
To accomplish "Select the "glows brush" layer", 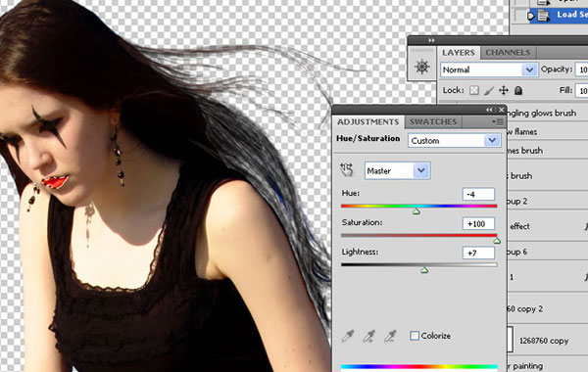I will coord(548,113).
